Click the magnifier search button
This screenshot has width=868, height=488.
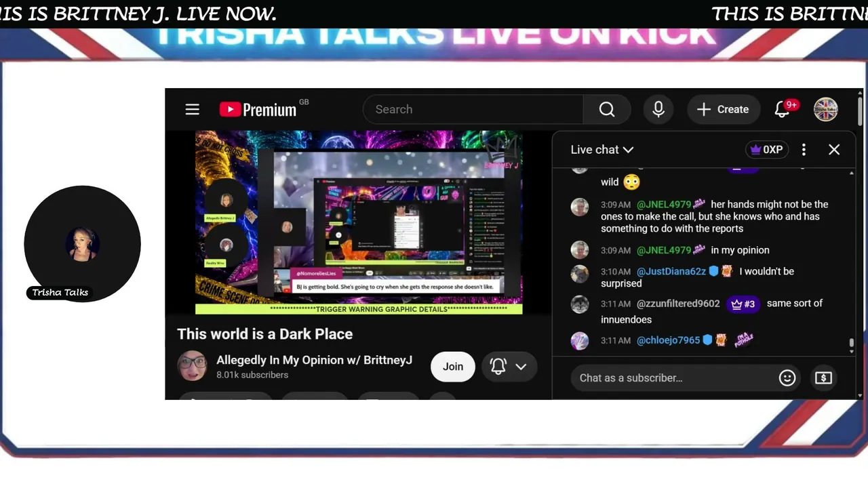[607, 109]
